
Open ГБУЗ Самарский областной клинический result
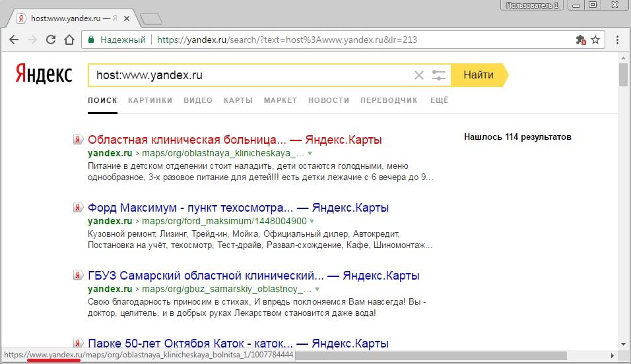[253, 276]
